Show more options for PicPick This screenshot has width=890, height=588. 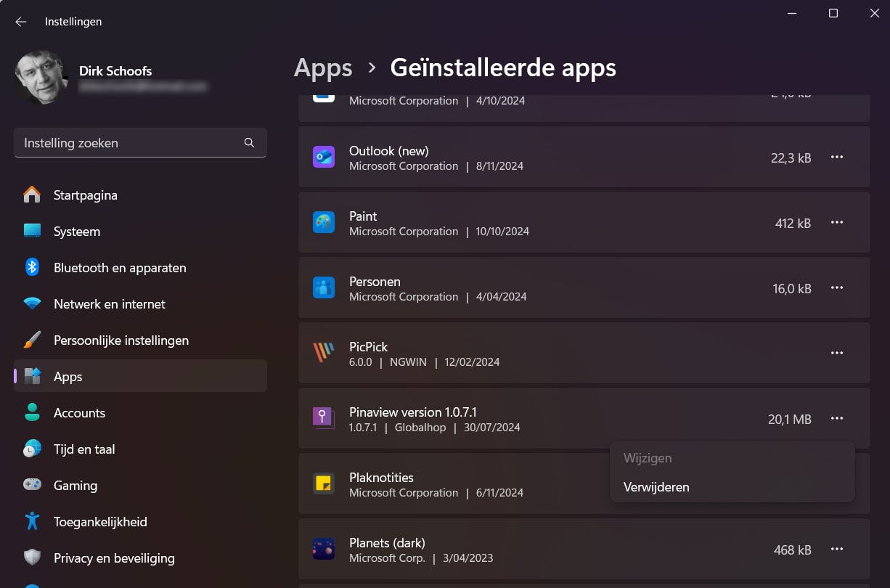click(837, 354)
